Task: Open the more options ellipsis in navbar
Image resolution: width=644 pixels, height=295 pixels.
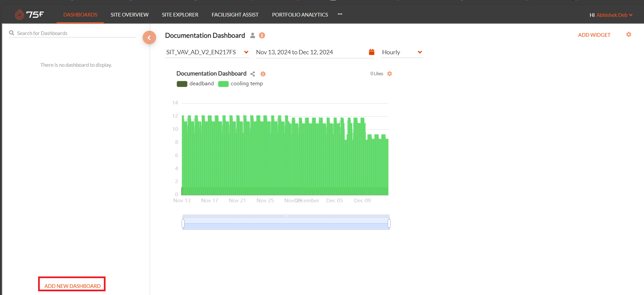Action: pos(340,14)
